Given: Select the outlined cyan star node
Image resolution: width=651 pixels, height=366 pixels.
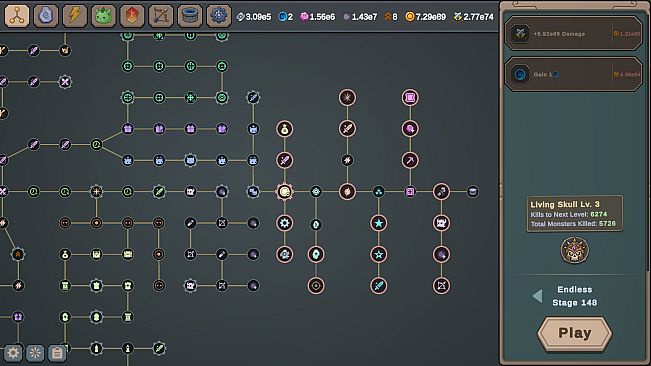Looking at the screenshot, I should coord(379,254).
